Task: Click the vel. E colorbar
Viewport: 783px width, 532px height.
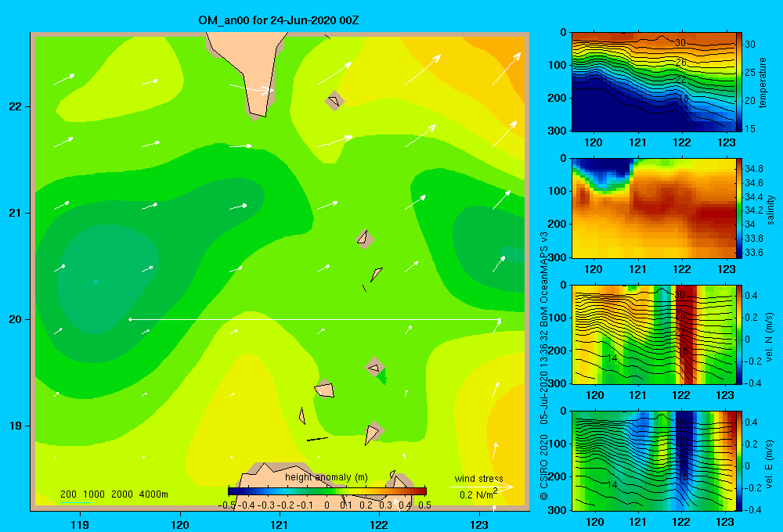Action: click(x=739, y=461)
